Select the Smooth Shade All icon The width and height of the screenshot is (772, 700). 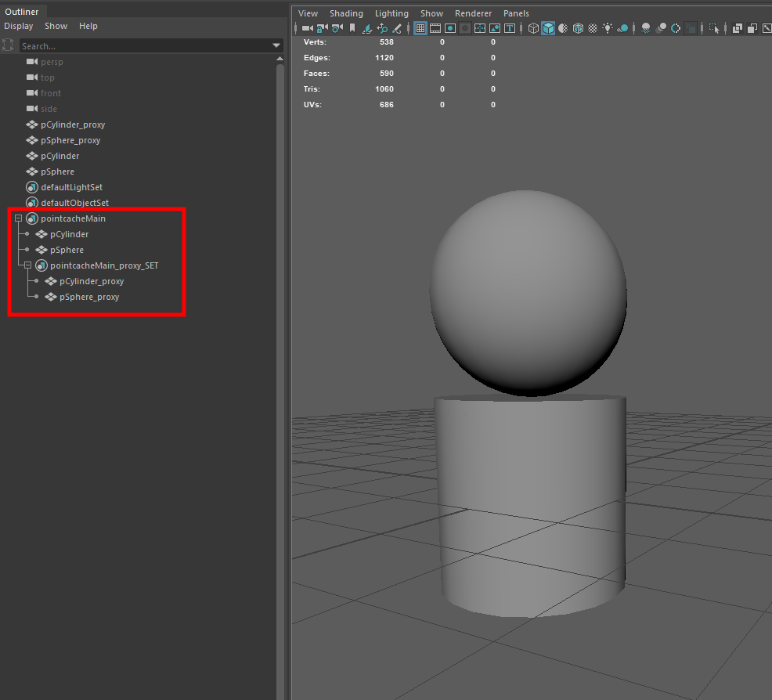pyautogui.click(x=547, y=28)
